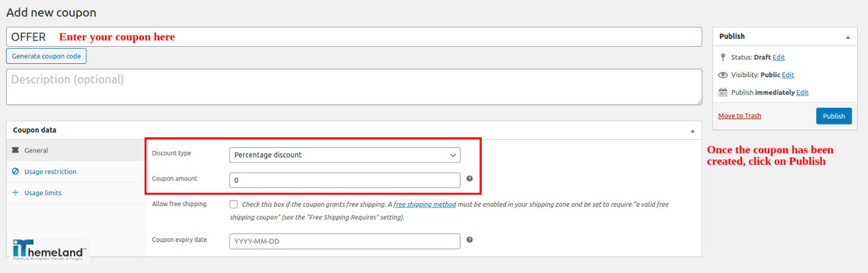Click the Publish button
Viewport: 868px width, 273px height.
click(833, 116)
